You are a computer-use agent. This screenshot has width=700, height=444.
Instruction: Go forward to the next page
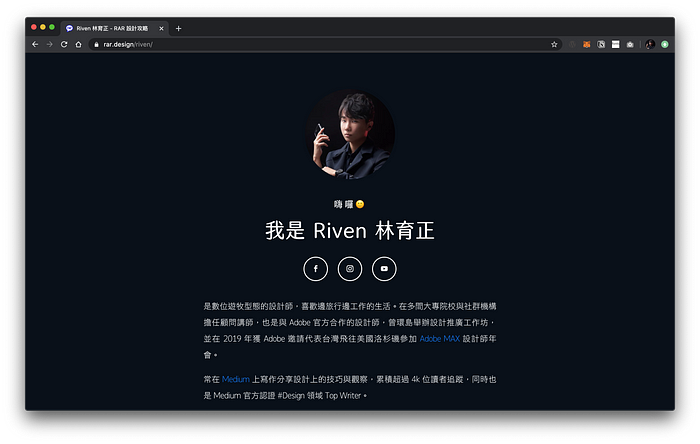coord(50,44)
